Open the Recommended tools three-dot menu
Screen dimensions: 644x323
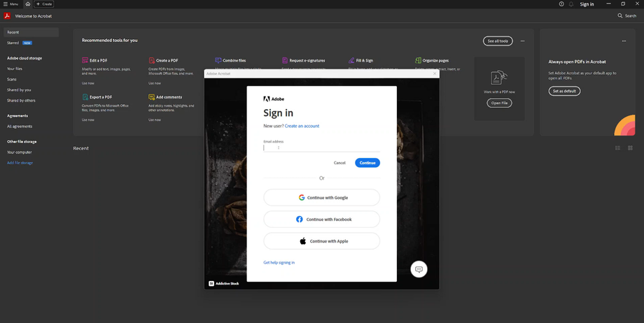tap(522, 41)
